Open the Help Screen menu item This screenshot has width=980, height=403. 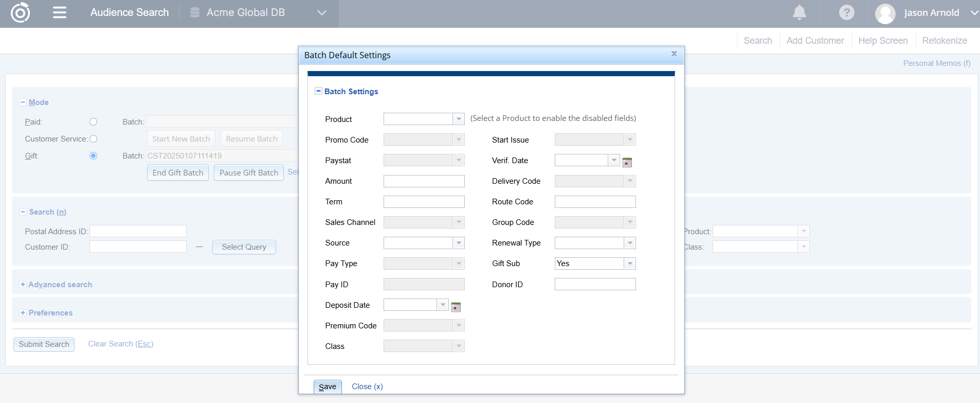point(883,41)
